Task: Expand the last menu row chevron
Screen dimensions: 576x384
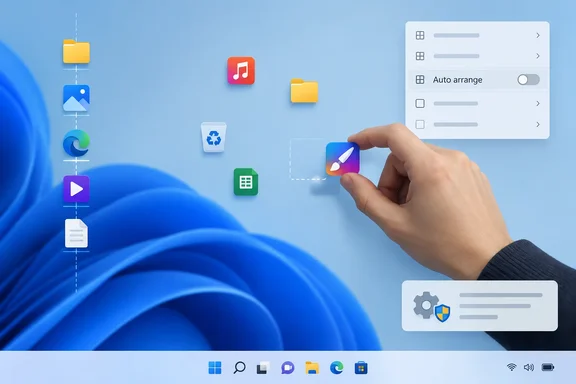Action: click(538, 125)
